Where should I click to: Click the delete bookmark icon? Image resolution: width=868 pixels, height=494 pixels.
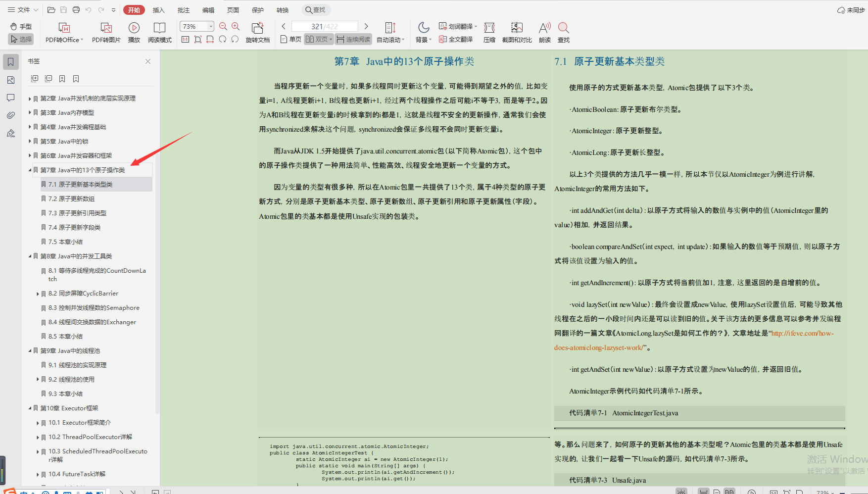[76, 78]
